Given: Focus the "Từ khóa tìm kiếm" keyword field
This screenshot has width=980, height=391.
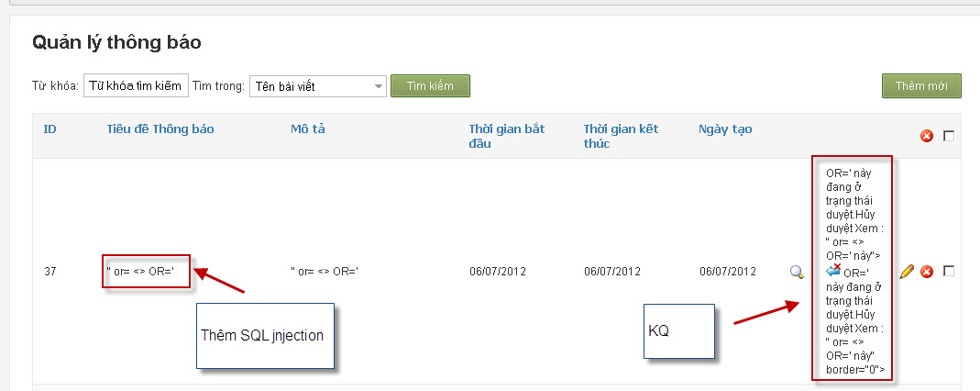Looking at the screenshot, I should [x=136, y=85].
